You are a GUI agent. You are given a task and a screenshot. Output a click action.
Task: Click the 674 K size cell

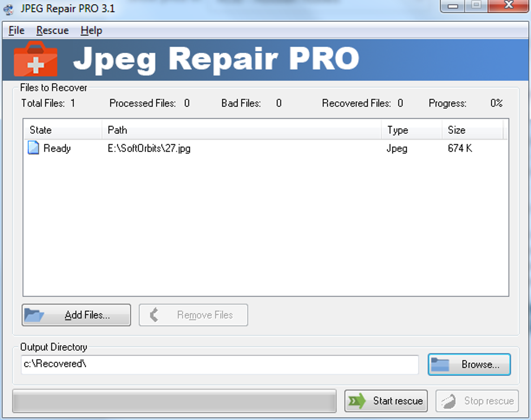point(460,148)
